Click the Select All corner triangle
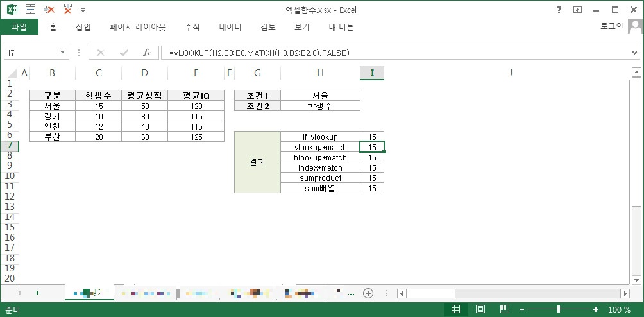 pos(13,73)
